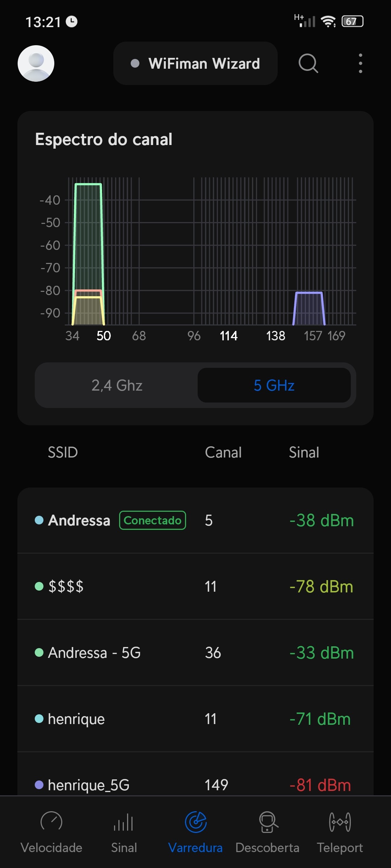The height and width of the screenshot is (868, 391).
Task: Open the Teleport icon
Action: pos(340,822)
